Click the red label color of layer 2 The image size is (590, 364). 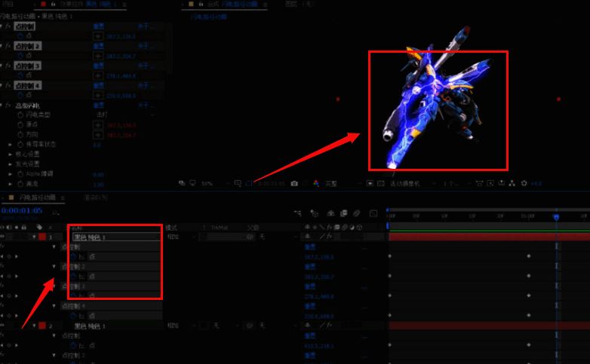(x=42, y=326)
